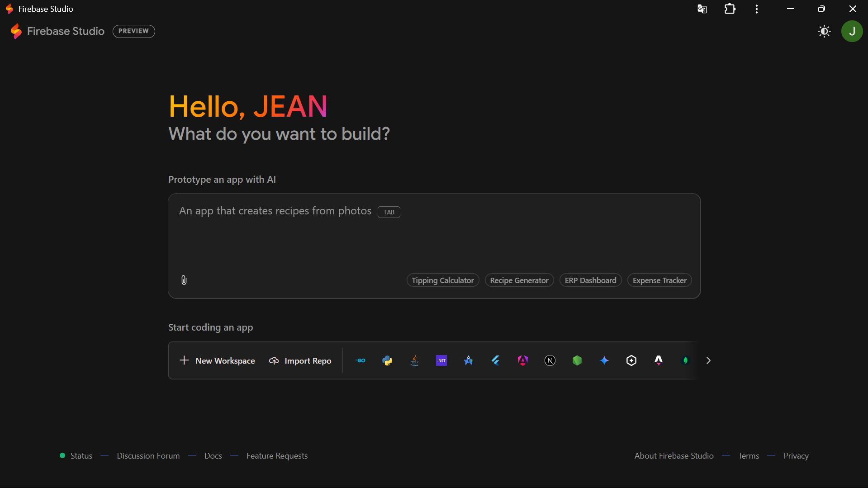Select the Recipe Generator suggestion
868x488 pixels.
(x=519, y=280)
